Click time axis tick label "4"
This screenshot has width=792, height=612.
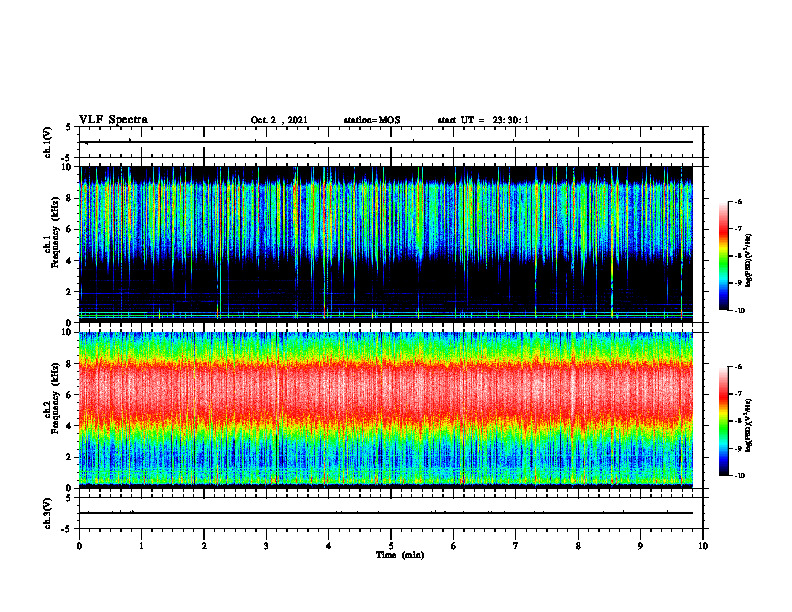(x=329, y=546)
